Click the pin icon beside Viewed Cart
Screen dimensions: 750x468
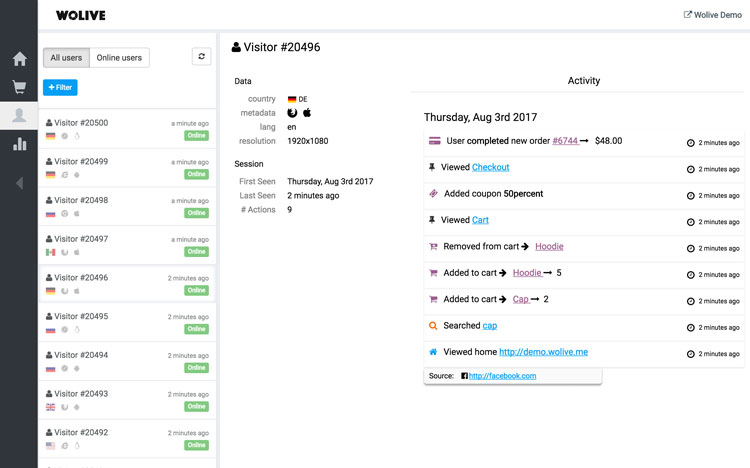point(432,220)
